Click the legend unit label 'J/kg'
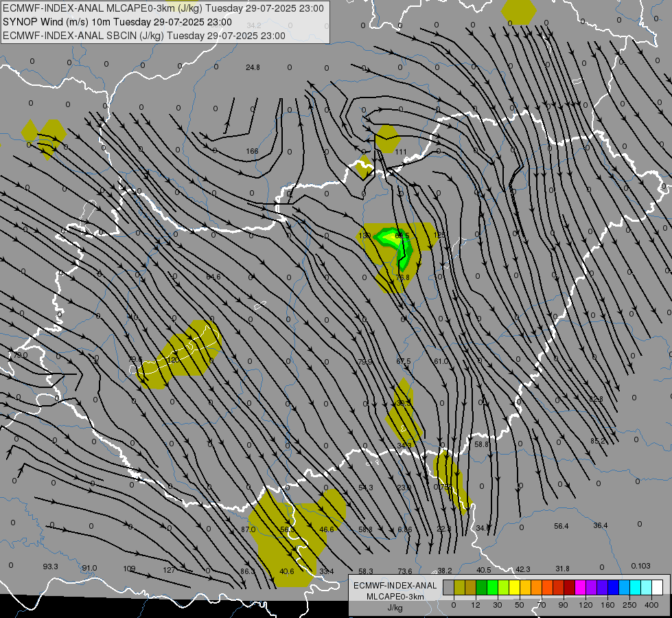Viewport: 672px width, 618px height. pyautogui.click(x=395, y=608)
